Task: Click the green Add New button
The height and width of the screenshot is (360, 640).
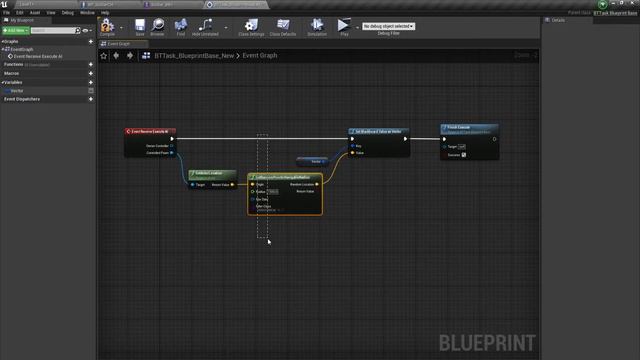Action: [x=16, y=31]
